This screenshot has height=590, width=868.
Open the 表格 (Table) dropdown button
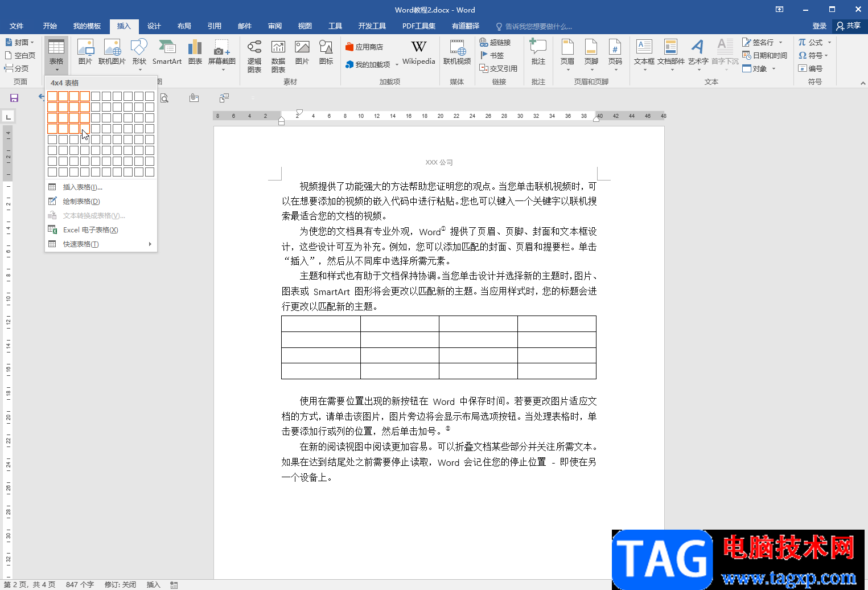[56, 55]
